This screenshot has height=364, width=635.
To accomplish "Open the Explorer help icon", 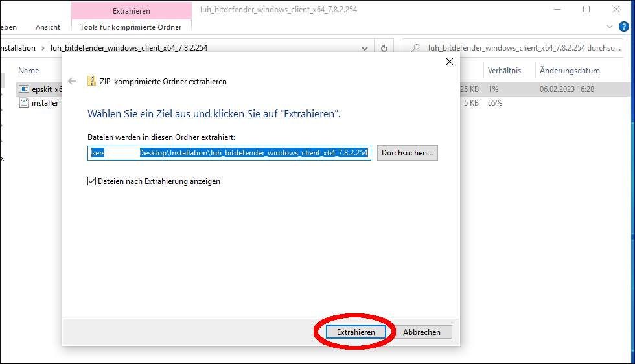I will tap(624, 27).
